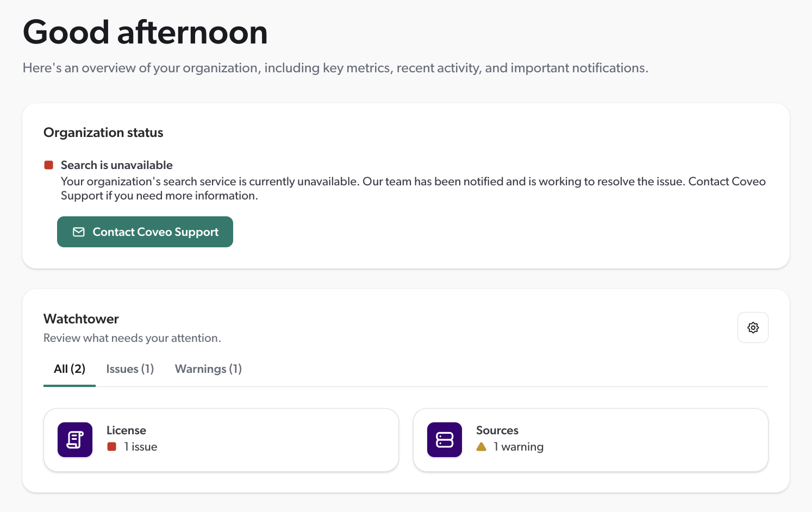Click the purple Sources server icon
This screenshot has height=512, width=812.
pyautogui.click(x=445, y=440)
